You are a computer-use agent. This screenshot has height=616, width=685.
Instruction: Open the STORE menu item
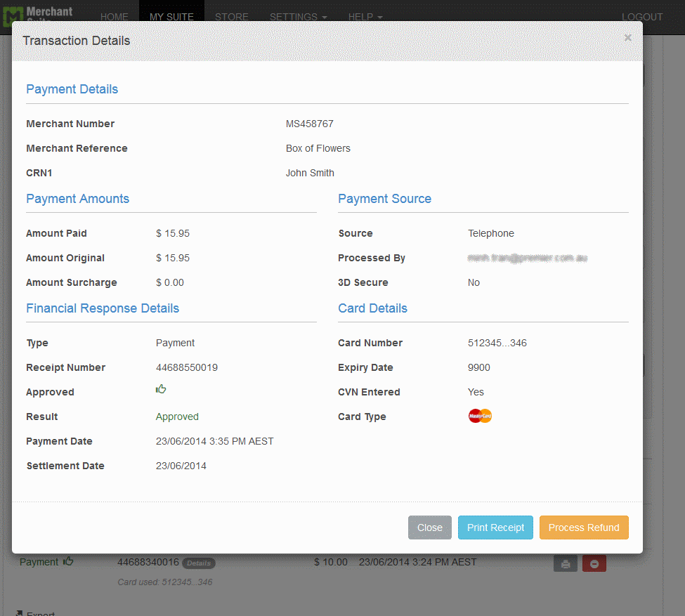click(232, 17)
